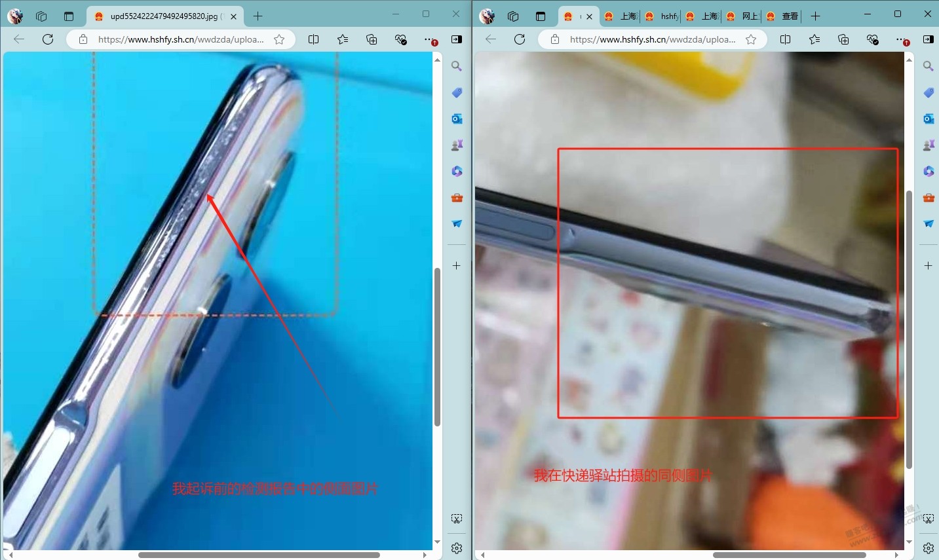Open Collections in right window
Screen dimensions: 939x560
coord(843,39)
